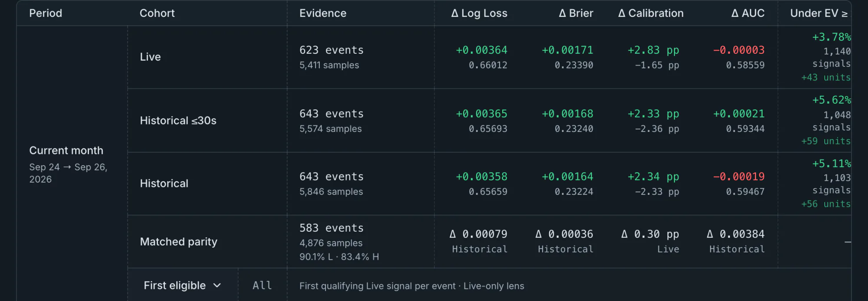Click the +0.00021 AUC value
Image resolution: width=868 pixels, height=301 pixels.
point(739,114)
